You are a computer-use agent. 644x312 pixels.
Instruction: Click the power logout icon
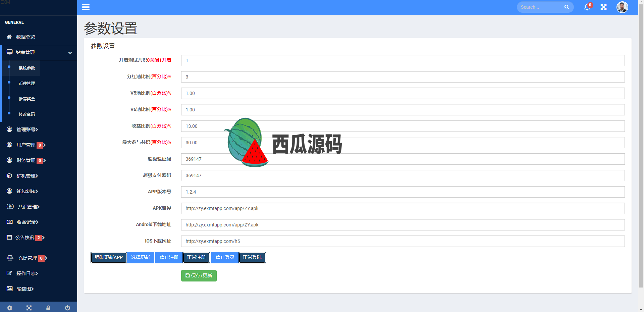[67, 308]
